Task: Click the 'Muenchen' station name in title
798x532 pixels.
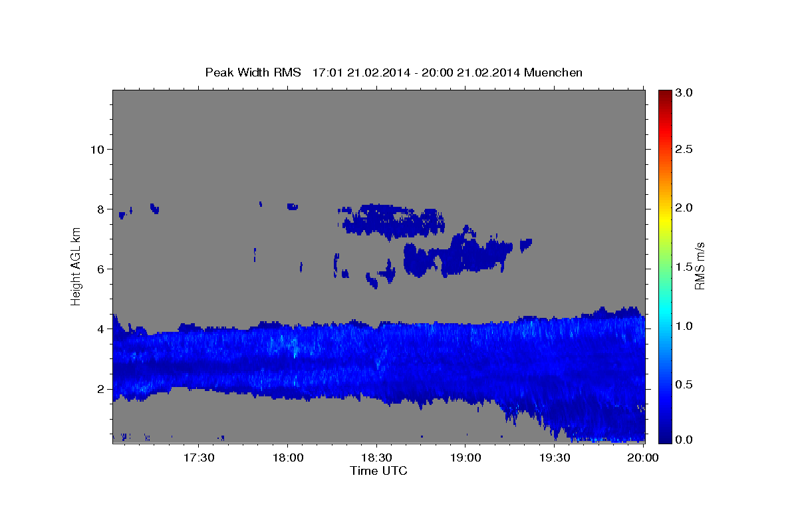Action: pos(553,72)
